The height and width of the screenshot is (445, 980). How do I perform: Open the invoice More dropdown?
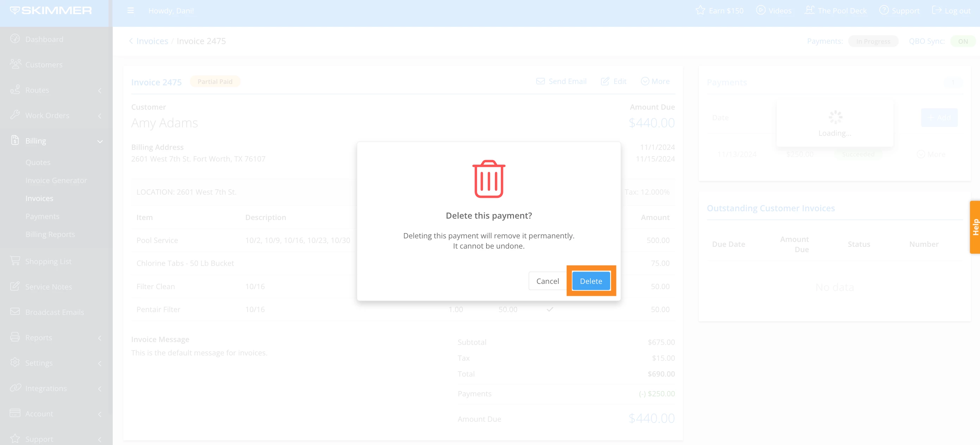coord(655,81)
